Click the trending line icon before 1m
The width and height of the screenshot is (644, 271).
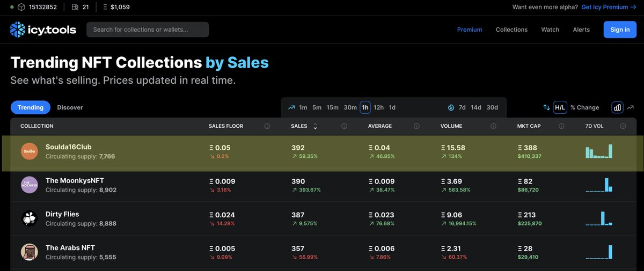pyautogui.click(x=291, y=107)
